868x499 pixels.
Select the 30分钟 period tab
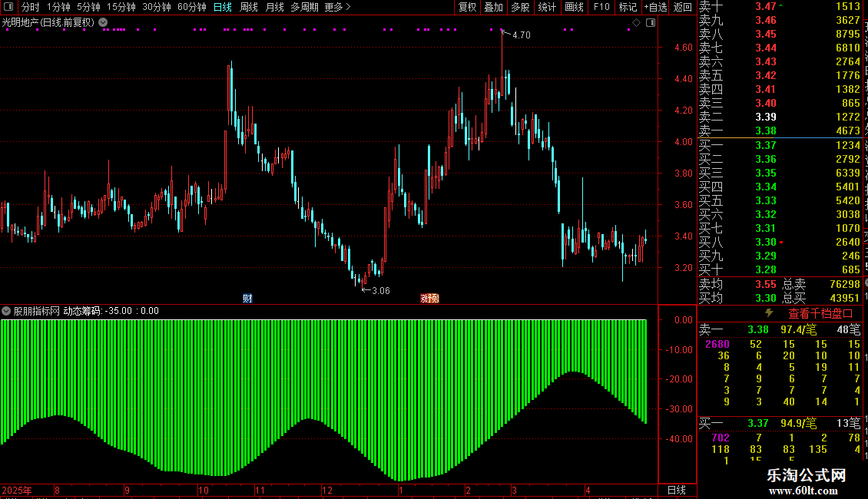pyautogui.click(x=157, y=7)
